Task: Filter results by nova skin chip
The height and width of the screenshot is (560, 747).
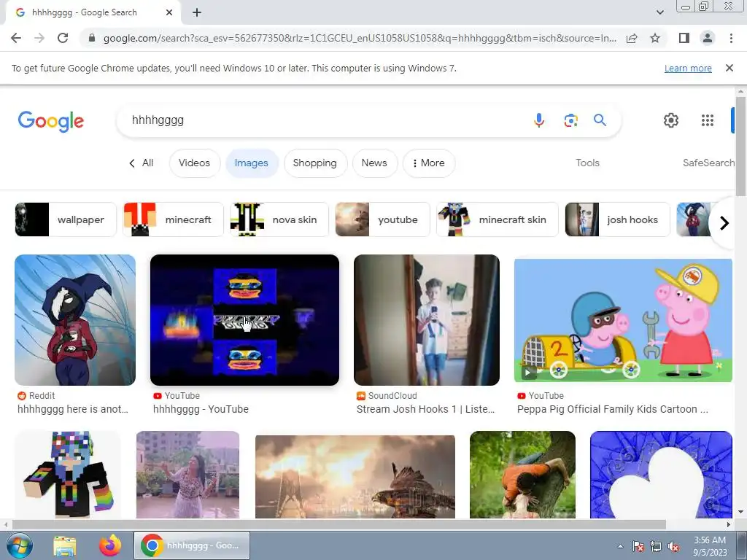Action: (x=279, y=219)
